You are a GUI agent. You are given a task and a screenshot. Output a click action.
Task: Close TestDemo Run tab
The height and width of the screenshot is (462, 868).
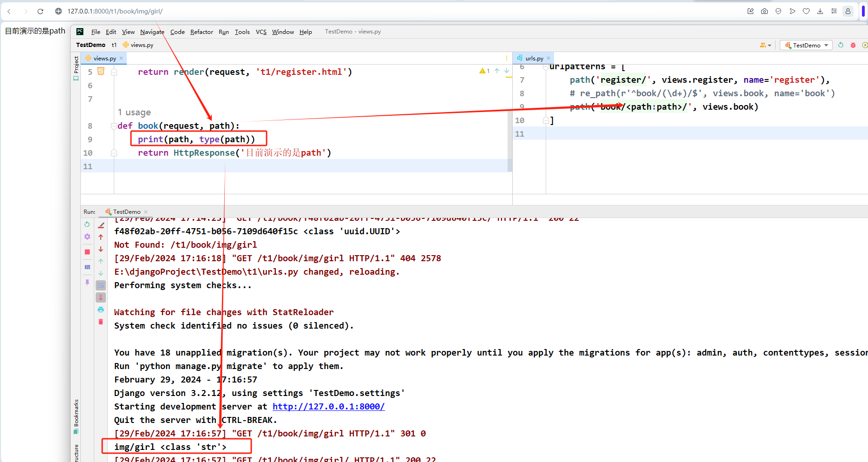click(146, 212)
